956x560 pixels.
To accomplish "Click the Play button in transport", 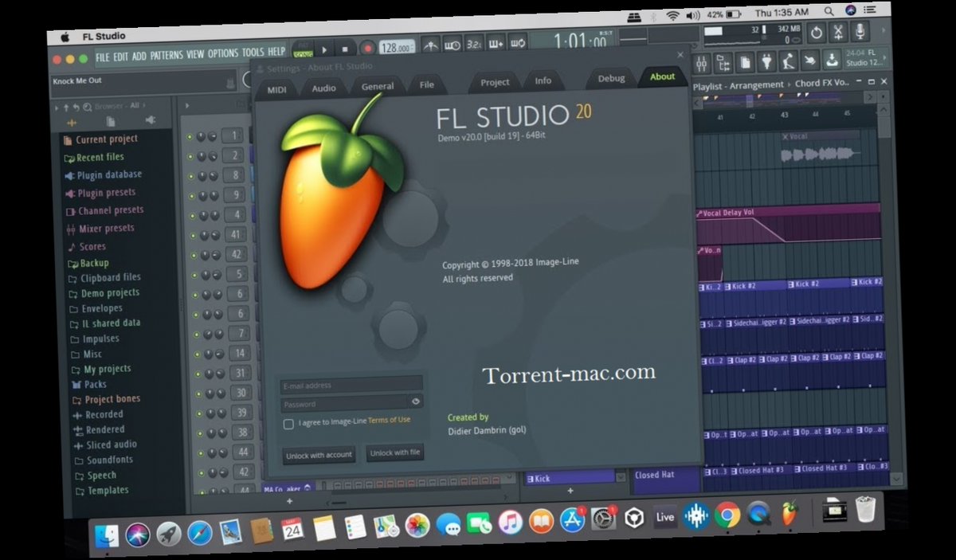I will [x=324, y=49].
